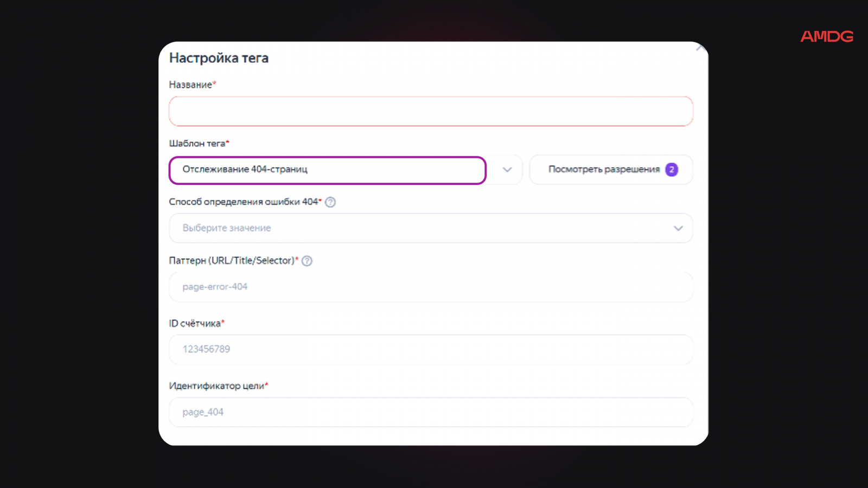
Task: Click Посмотреть разрешения button
Action: pyautogui.click(x=603, y=170)
